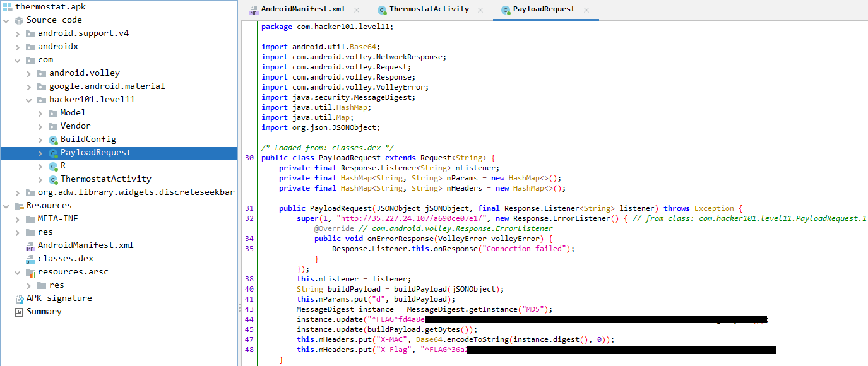Collapse the Source code node

(x=6, y=20)
